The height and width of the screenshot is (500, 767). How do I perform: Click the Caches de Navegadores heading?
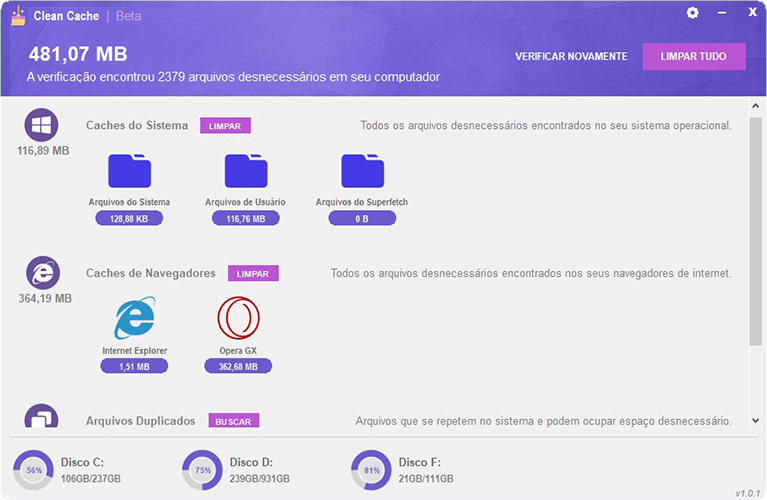pyautogui.click(x=151, y=273)
